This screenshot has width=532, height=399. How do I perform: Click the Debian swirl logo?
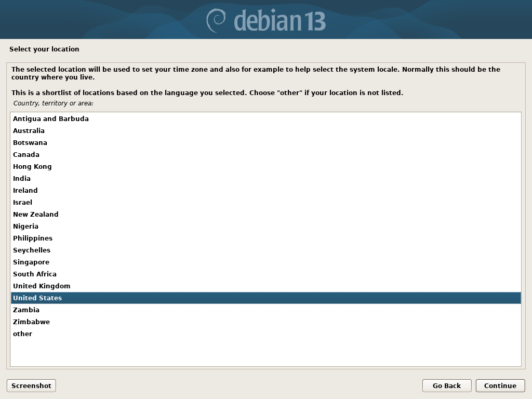tap(216, 20)
